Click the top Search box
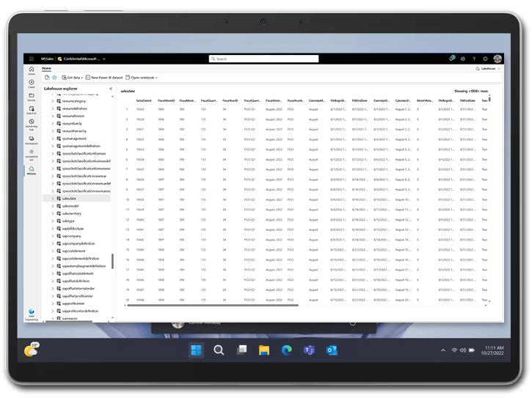532x398 pixels. [x=266, y=59]
